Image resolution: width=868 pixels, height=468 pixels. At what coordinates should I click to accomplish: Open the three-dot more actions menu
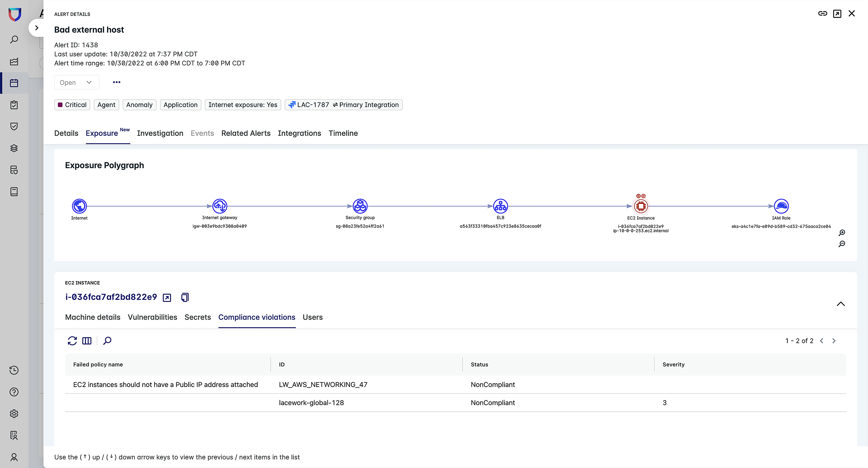point(117,82)
